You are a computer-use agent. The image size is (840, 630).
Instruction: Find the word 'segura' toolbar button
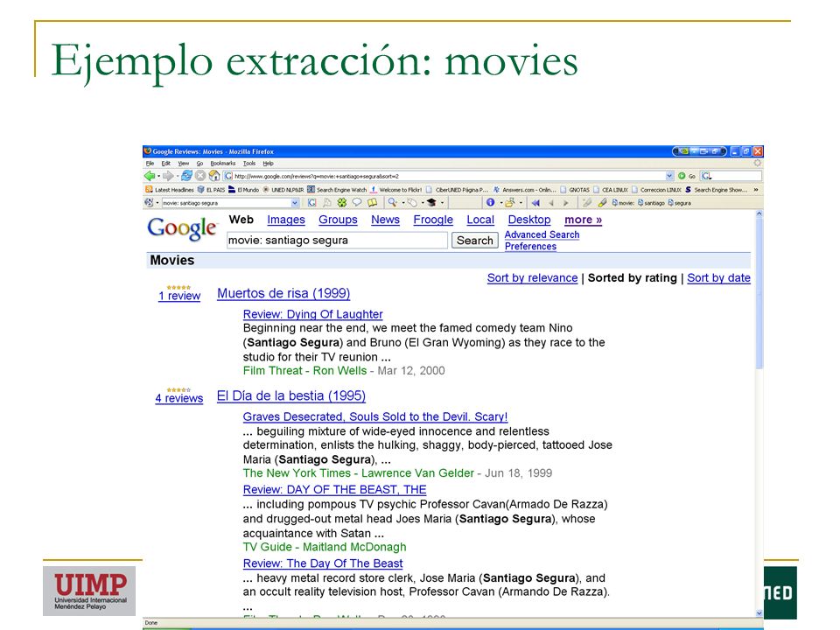coord(680,203)
